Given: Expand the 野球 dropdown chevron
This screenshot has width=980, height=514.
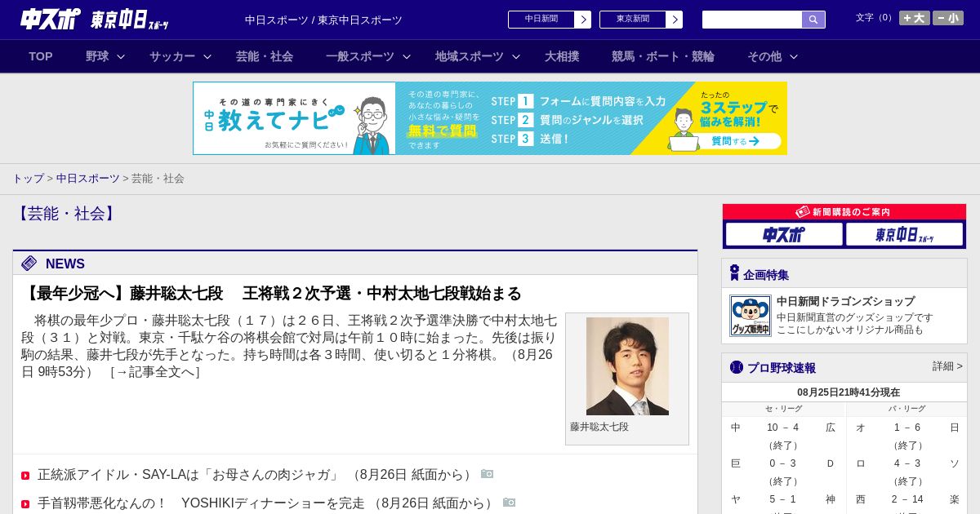Looking at the screenshot, I should click(x=121, y=57).
